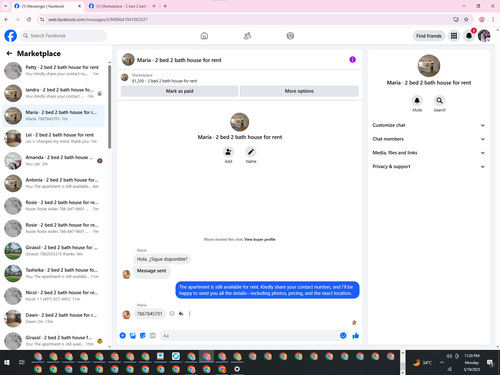Screen dimensions: 500x375
Task: Open Iandra conversation
Action: point(53,93)
